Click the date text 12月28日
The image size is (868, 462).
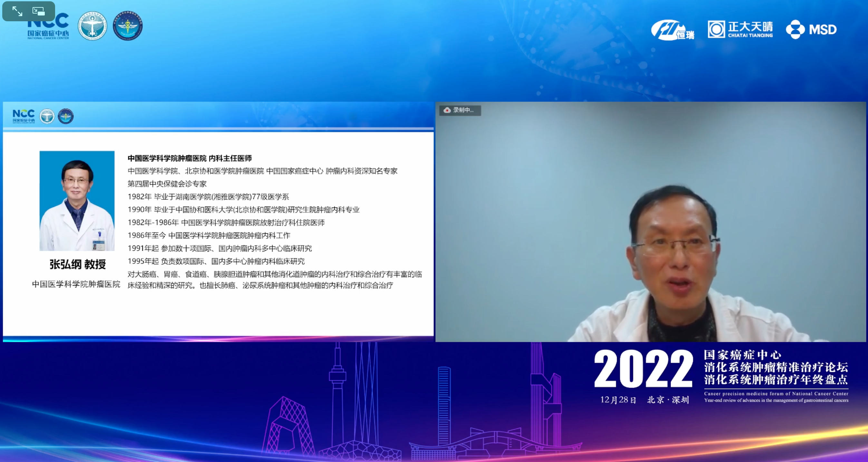618,400
